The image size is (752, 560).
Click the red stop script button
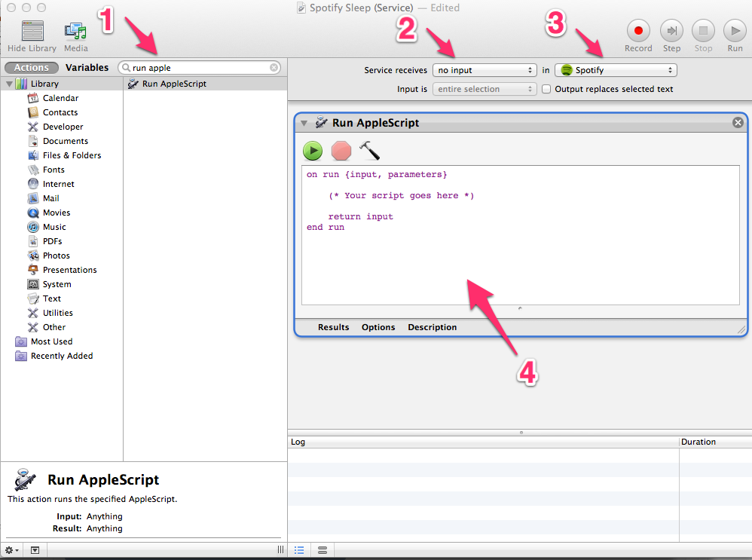[341, 151]
